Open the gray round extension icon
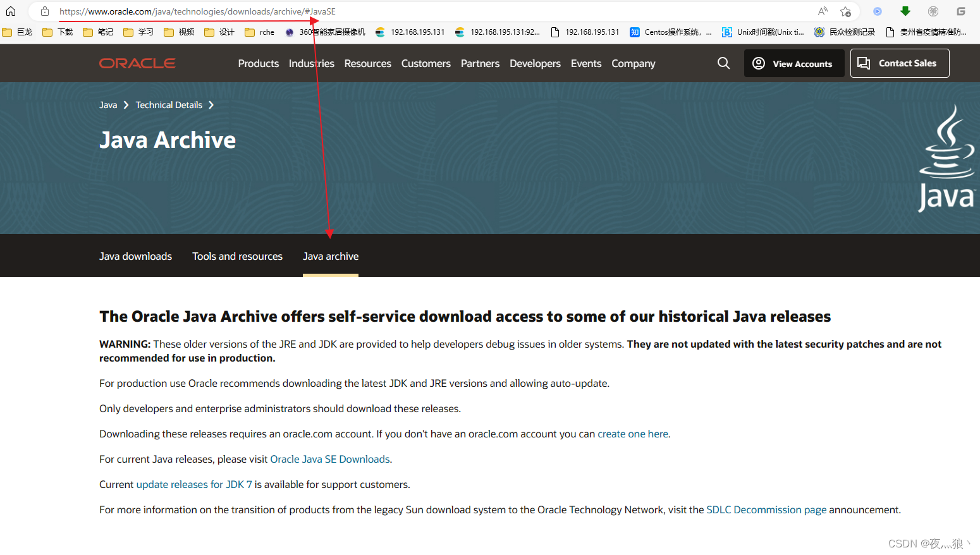Screen dimensions: 980x555 click(x=933, y=11)
